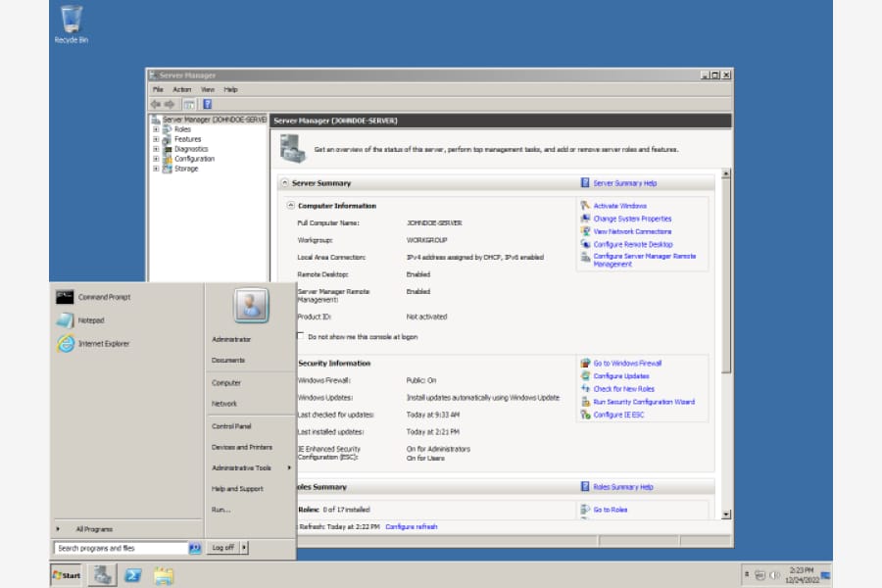Image resolution: width=882 pixels, height=588 pixels.
Task: Open the Recycle Bin desktop icon
Action: pyautogui.click(x=71, y=24)
